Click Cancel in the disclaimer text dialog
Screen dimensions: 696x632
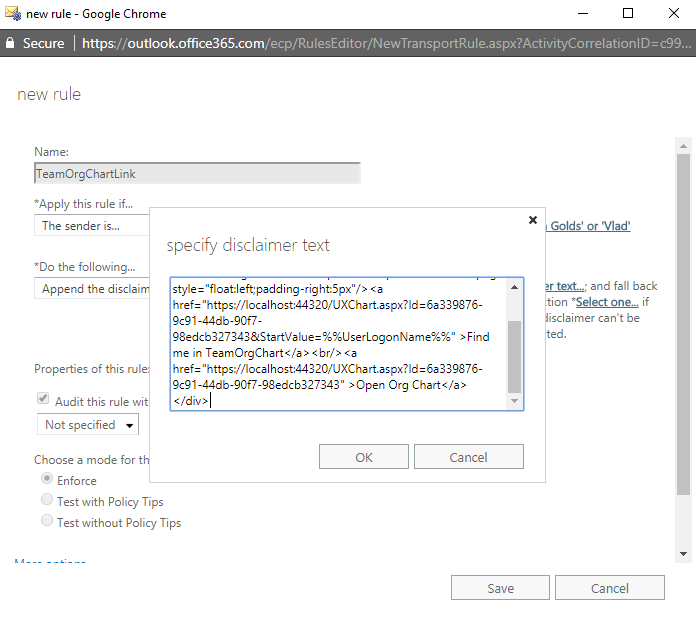[x=468, y=457]
